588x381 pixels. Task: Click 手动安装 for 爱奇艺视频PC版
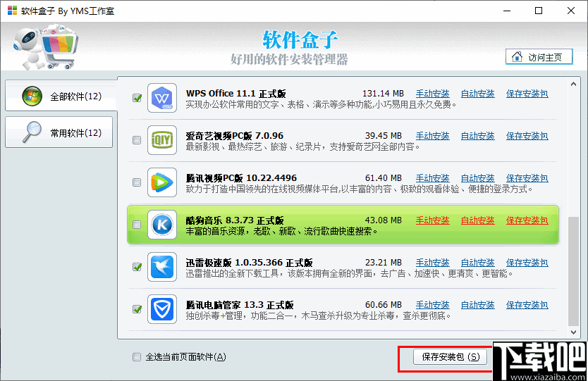432,136
